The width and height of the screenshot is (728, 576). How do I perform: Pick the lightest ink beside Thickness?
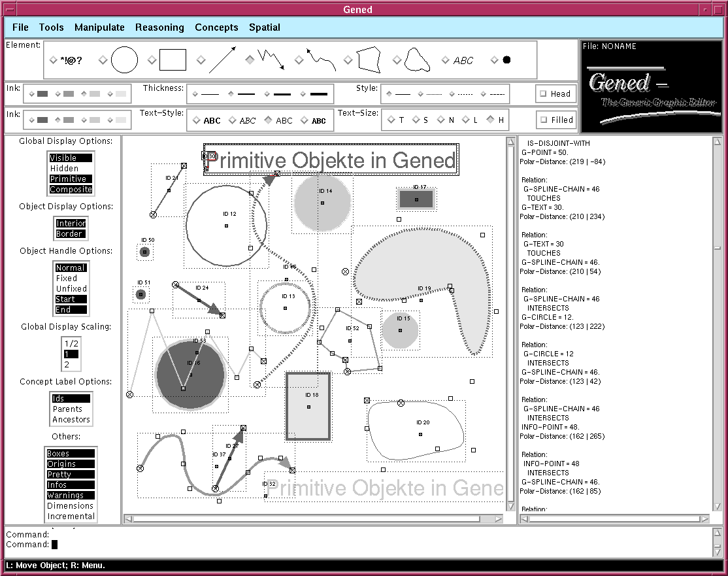click(117, 94)
